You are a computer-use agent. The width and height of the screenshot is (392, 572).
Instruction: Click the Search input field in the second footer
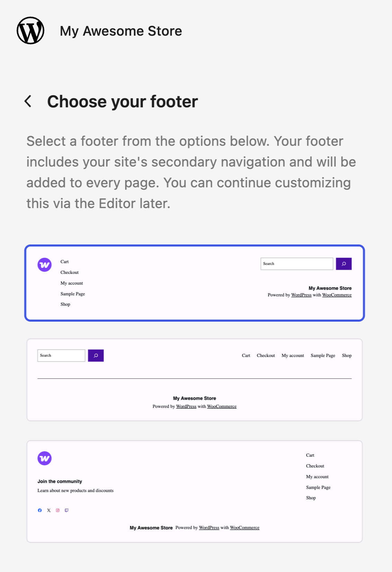[61, 355]
